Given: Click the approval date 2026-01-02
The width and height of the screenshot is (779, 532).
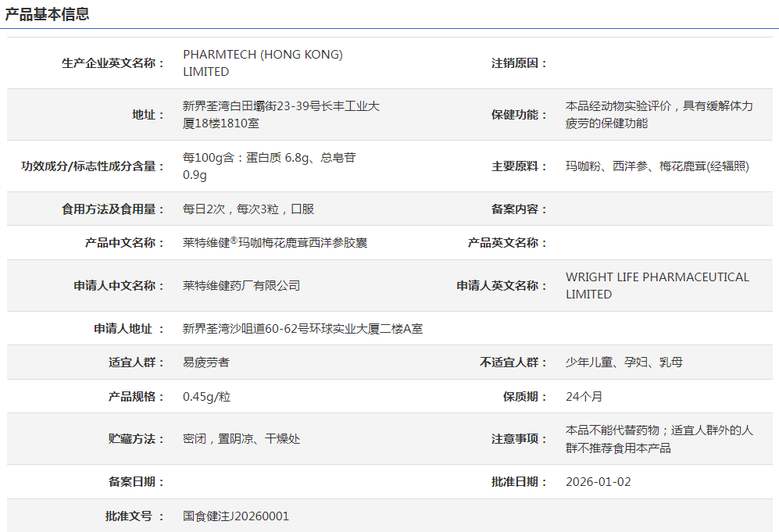Looking at the screenshot, I should click(x=598, y=482).
